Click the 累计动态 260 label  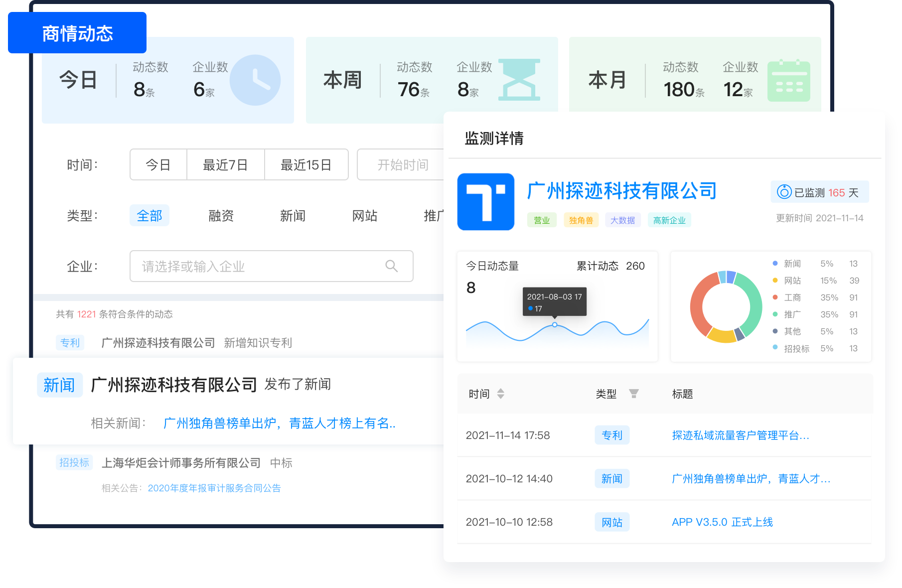point(610,266)
